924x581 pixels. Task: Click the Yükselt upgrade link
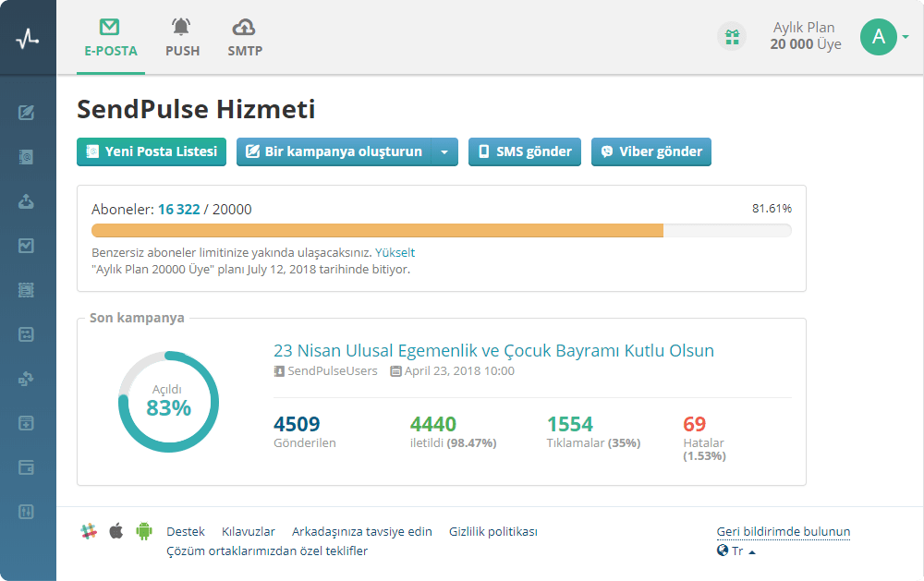395,252
